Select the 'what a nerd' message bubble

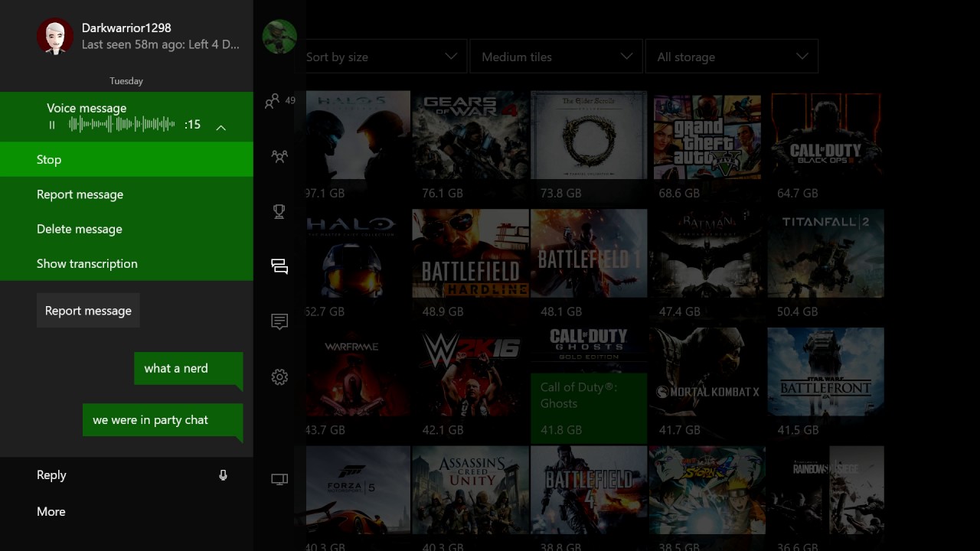[x=188, y=370]
